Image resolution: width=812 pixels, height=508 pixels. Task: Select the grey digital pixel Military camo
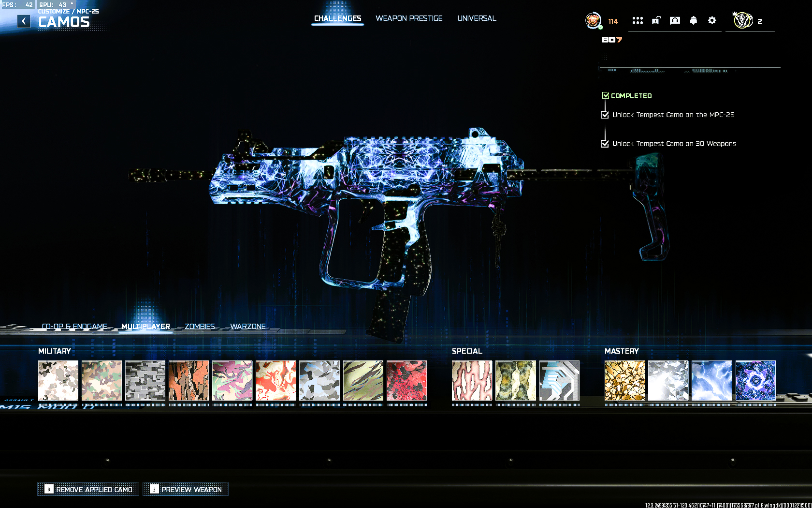[x=145, y=380]
